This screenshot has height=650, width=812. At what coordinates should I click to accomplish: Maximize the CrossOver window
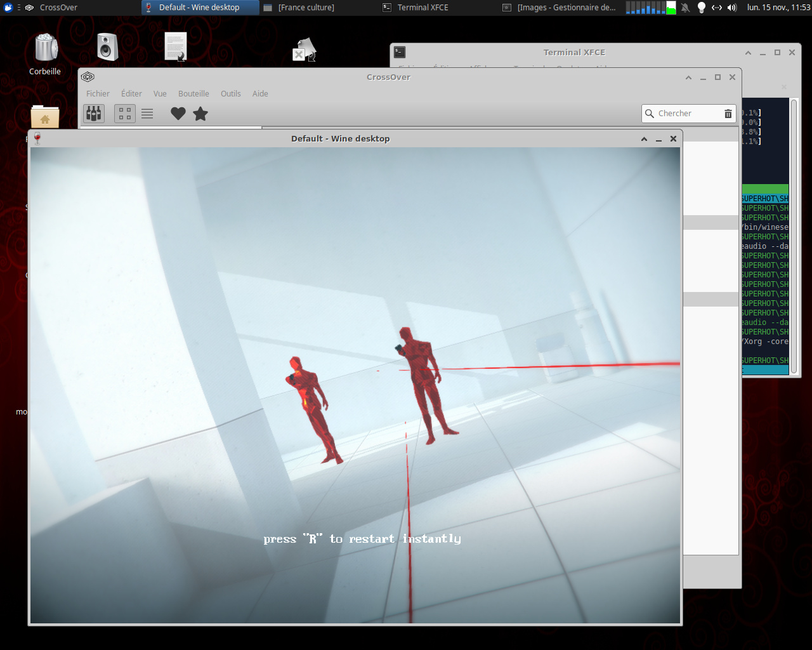click(717, 77)
